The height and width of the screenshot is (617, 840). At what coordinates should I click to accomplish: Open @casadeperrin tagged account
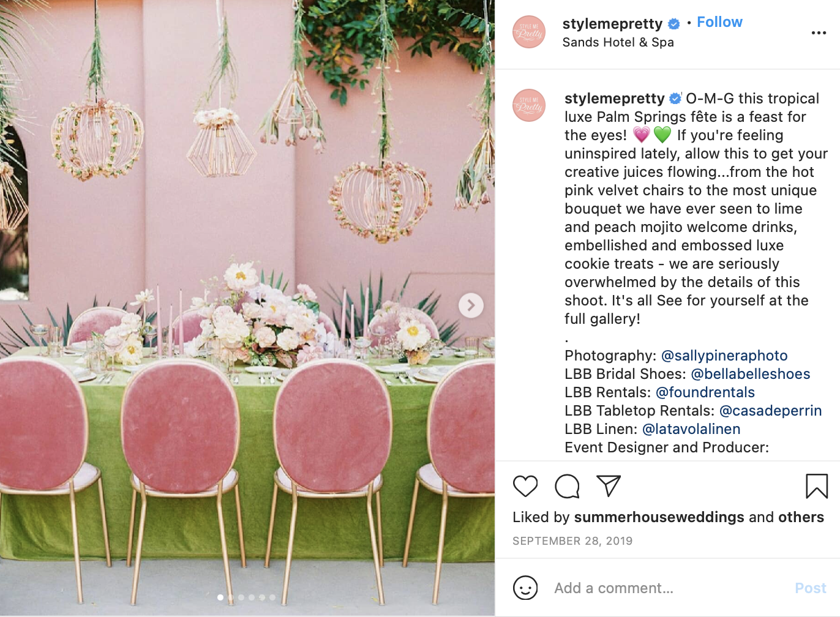pyautogui.click(x=771, y=411)
